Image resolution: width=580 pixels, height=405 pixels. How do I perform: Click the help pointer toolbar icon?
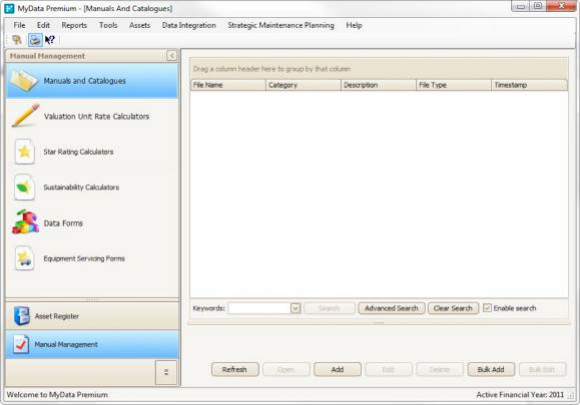pyautogui.click(x=50, y=40)
